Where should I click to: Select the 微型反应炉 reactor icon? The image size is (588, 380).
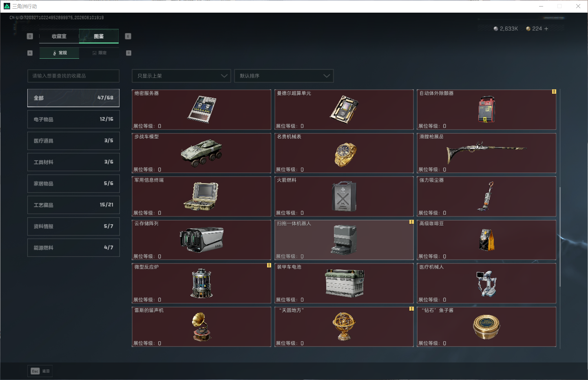click(201, 283)
